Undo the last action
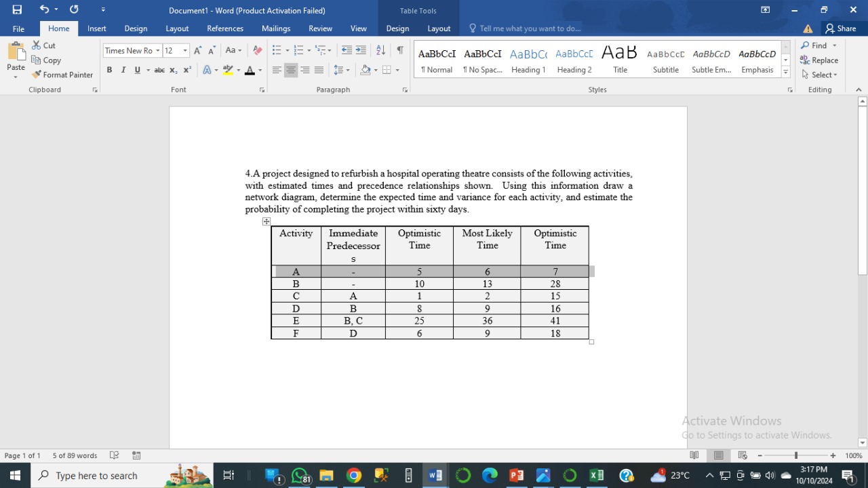Viewport: 868px width, 488px height. [44, 10]
